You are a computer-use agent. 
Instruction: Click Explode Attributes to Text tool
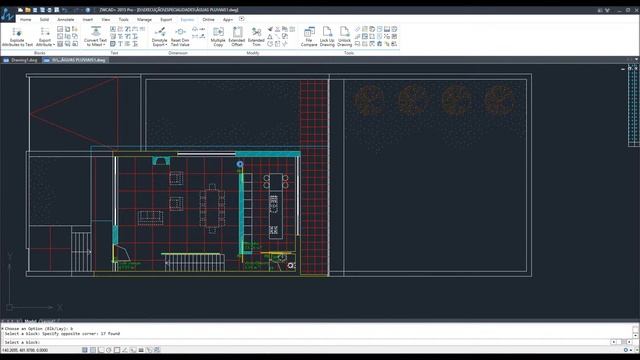pos(17,37)
